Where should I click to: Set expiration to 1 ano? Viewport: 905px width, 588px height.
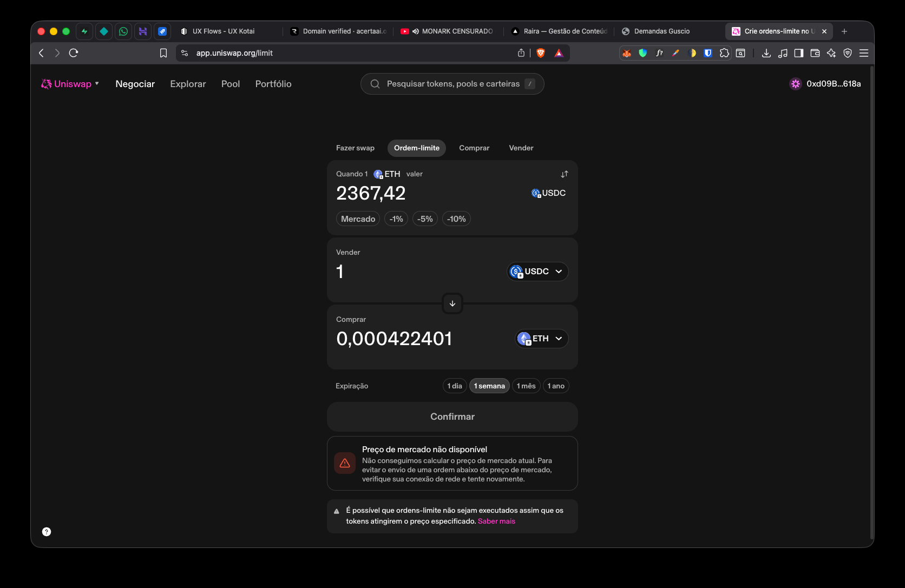tap(556, 386)
